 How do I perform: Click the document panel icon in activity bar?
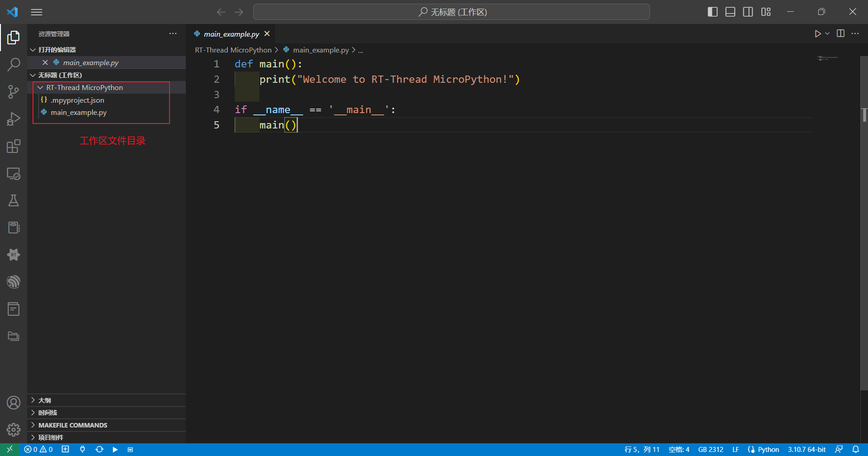coord(14,309)
